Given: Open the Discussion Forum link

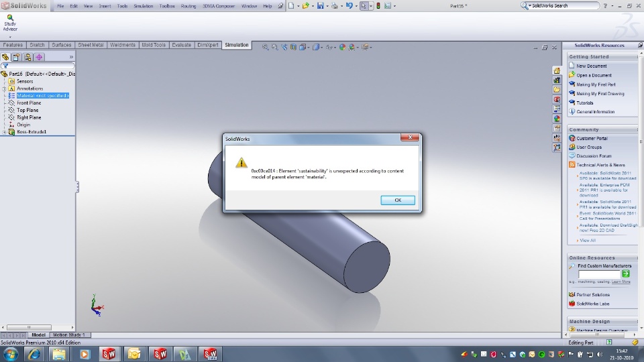Looking at the screenshot, I should point(594,156).
